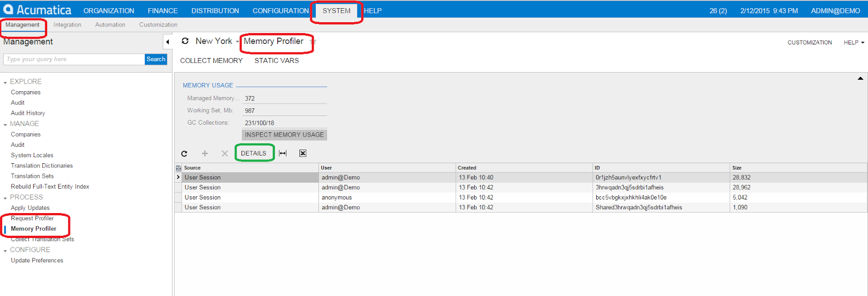Click INSPECT MEMORY USAGE button
This screenshot has width=868, height=296.
pyautogui.click(x=284, y=134)
